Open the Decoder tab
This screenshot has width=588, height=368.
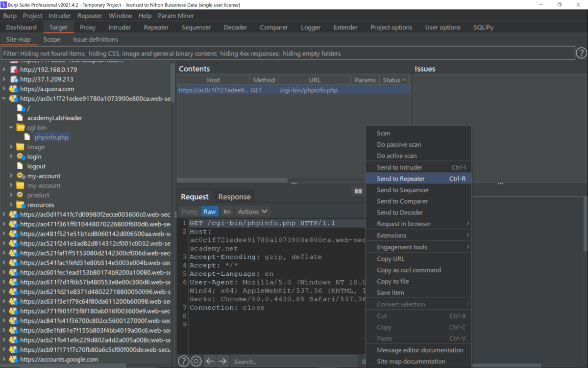pos(235,27)
